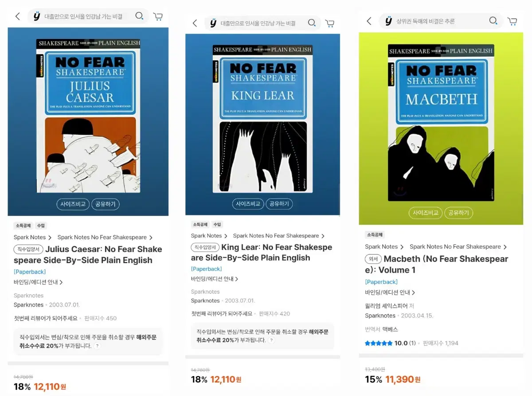Open Spark Notes No Fear Shakespeare series for King Lear
Screen dimensions: 532x396
(278, 236)
